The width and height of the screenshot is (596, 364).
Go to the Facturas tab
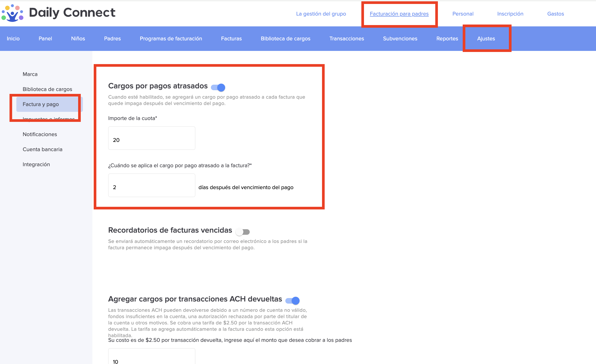click(231, 39)
